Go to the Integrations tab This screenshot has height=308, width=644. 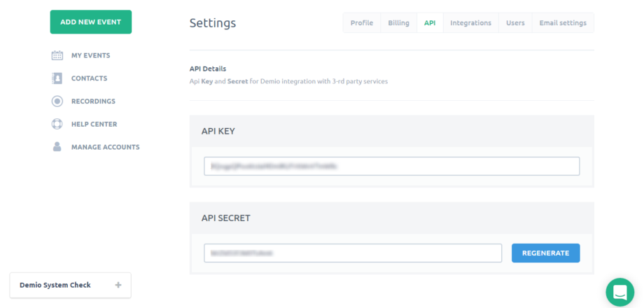[x=470, y=23]
